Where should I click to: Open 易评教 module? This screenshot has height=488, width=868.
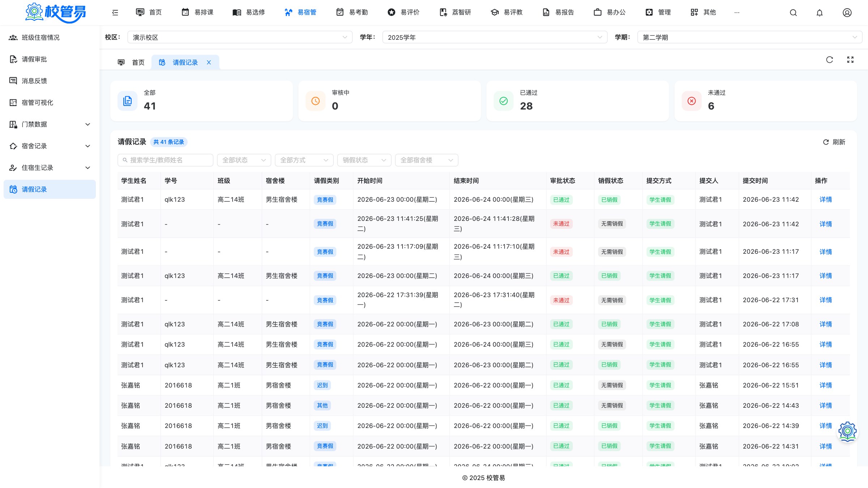(507, 12)
